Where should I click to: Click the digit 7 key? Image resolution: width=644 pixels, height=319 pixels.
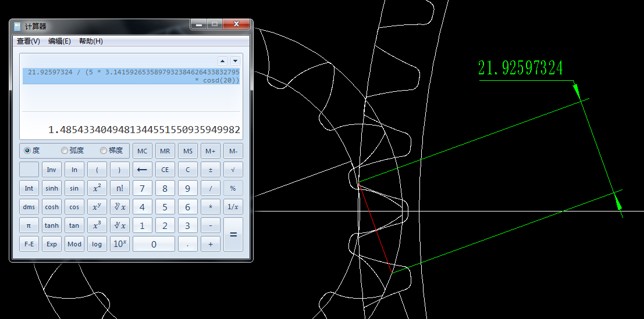(142, 188)
